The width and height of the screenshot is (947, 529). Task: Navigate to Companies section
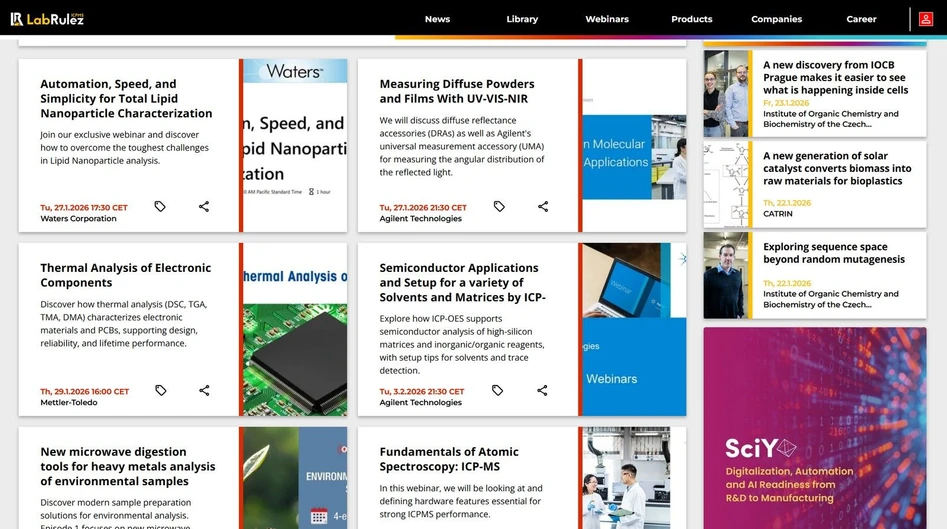click(777, 19)
